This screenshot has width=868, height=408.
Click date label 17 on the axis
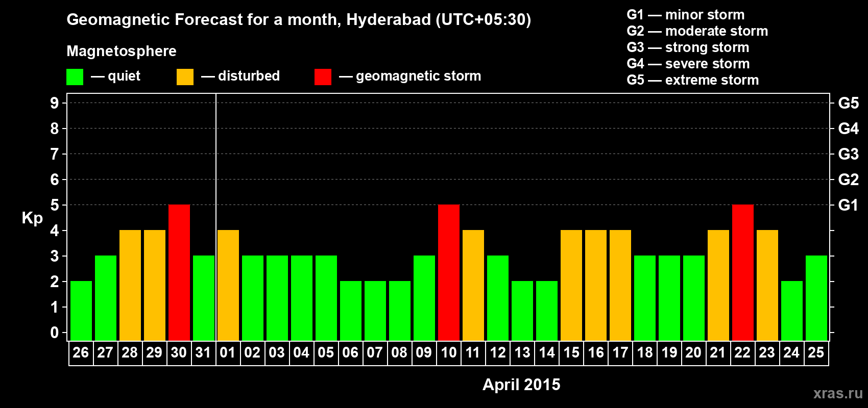click(620, 352)
